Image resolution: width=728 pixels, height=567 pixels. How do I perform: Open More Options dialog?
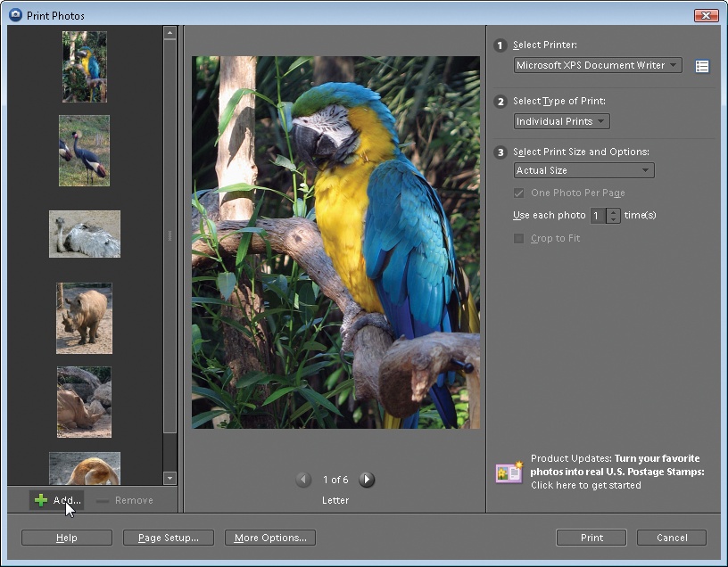269,538
